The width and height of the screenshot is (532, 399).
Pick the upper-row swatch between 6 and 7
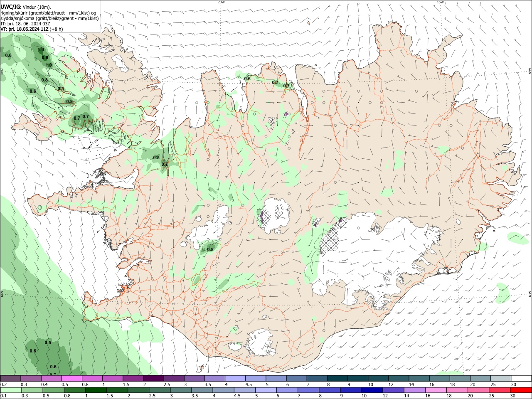296,378
